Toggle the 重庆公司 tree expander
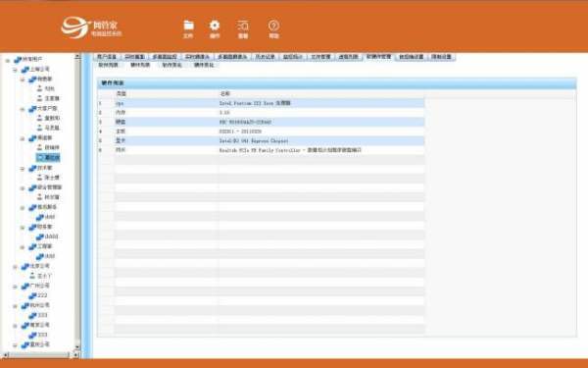The image size is (588, 368). point(15,345)
